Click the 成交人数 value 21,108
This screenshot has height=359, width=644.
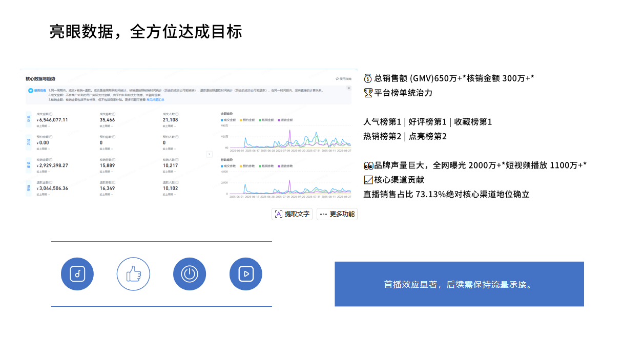(171, 120)
